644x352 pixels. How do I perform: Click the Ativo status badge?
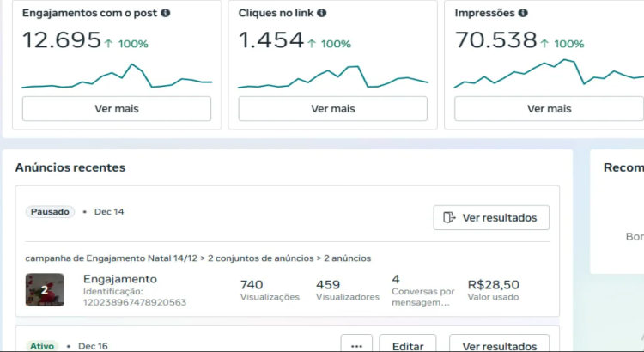[42, 346]
